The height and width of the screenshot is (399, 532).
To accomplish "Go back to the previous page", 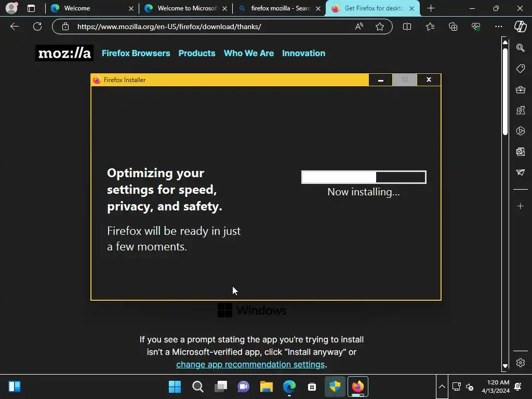I will point(14,26).
